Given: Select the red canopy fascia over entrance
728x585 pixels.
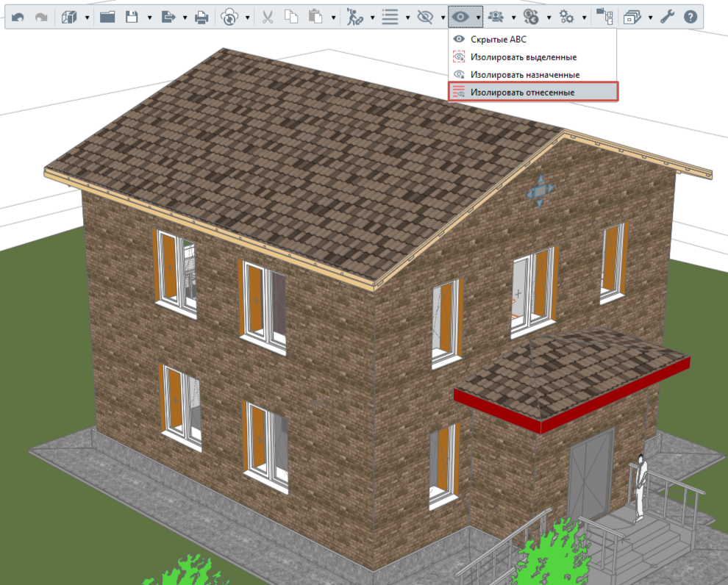Looking at the screenshot, I should (571, 397).
